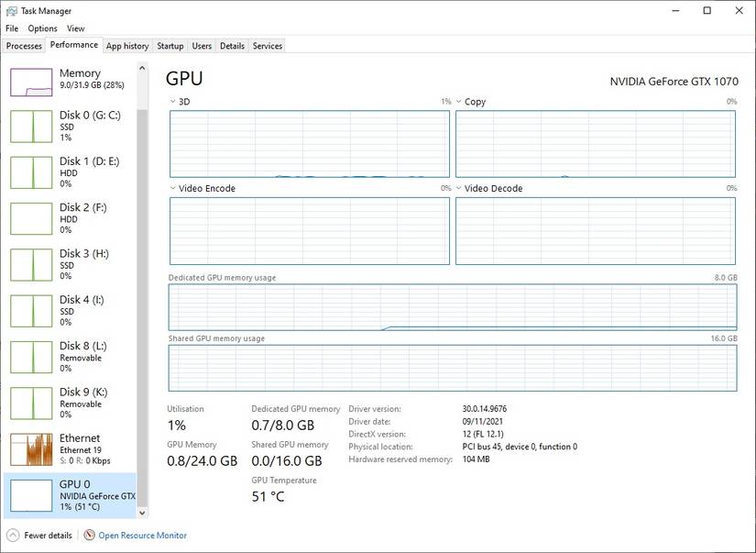Select the Ethernet throughput graph thumbnail
Image resolution: width=756 pixels, height=553 pixels.
tap(31, 449)
